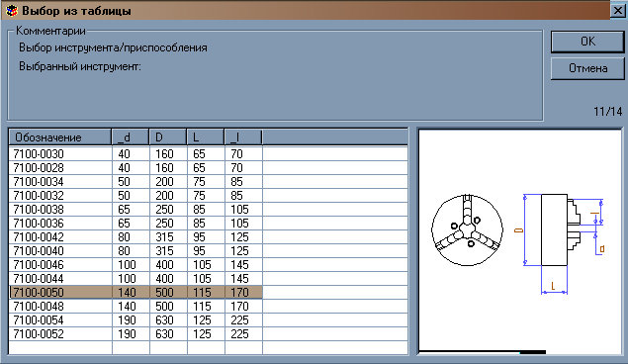Select row 7100-0048

pos(135,307)
